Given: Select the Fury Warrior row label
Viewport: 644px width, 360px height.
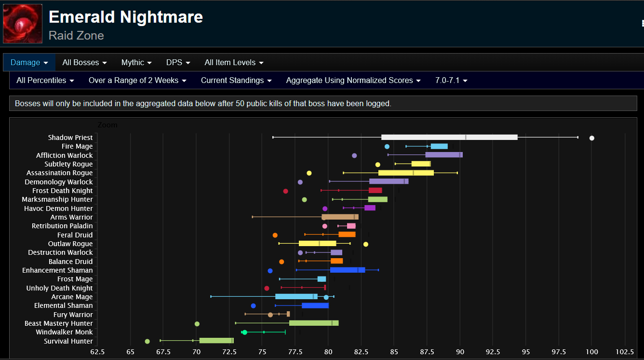Looking at the screenshot, I should click(x=73, y=315).
